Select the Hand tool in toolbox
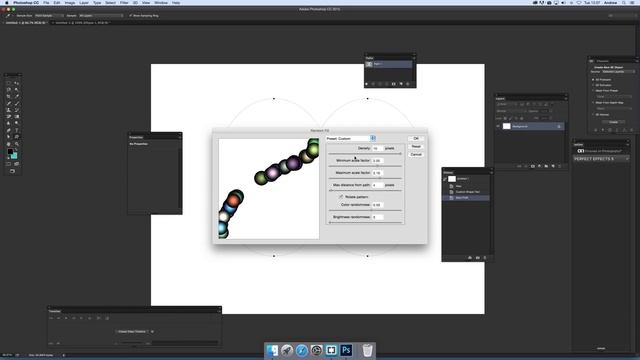 [9, 144]
